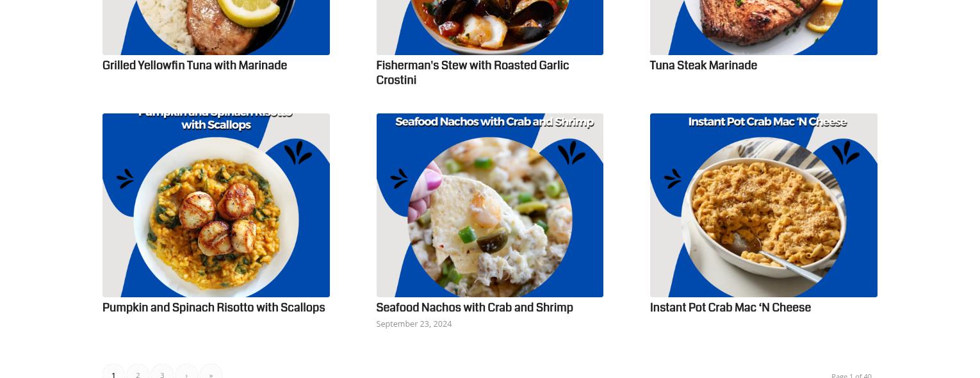The width and height of the screenshot is (980, 378).
Task: Click the scallop risotto plate thumbnail
Action: 216,205
